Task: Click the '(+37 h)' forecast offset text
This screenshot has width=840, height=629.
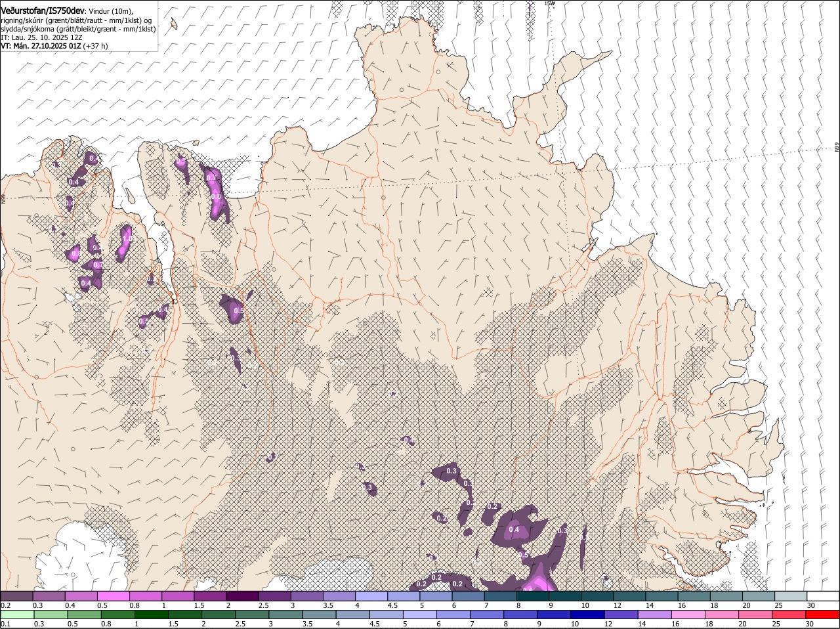Action: click(96, 46)
